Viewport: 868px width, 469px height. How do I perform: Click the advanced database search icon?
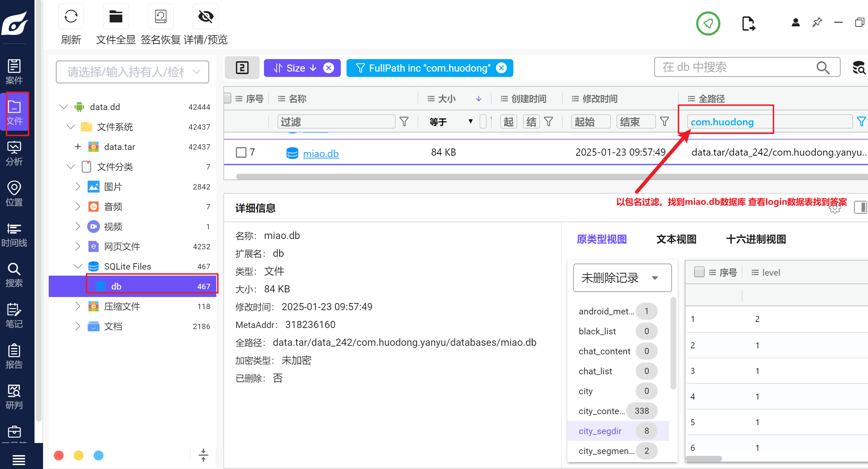[859, 67]
